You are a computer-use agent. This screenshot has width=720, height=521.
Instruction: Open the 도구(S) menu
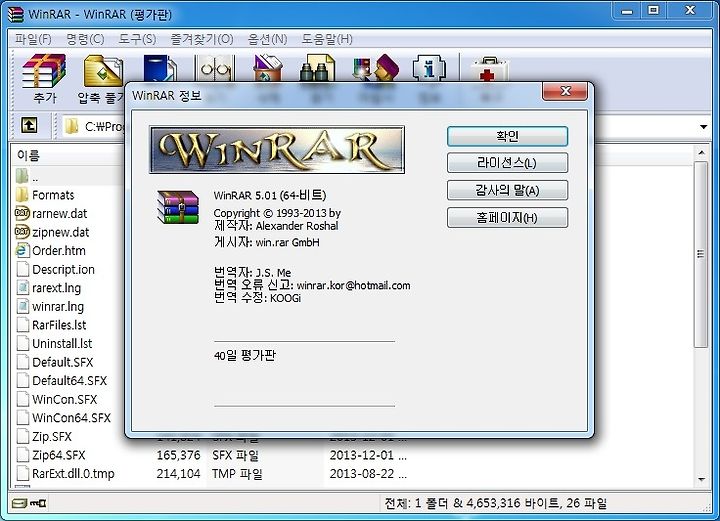tap(137, 39)
